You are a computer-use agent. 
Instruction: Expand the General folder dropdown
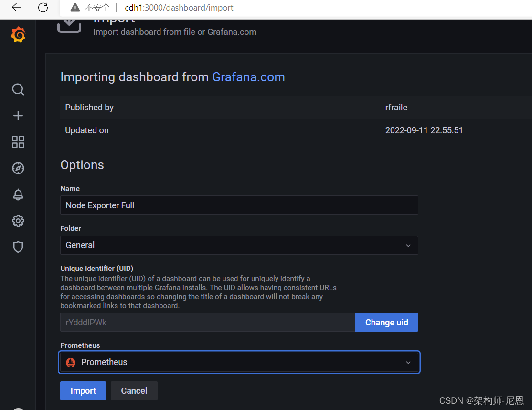[239, 245]
